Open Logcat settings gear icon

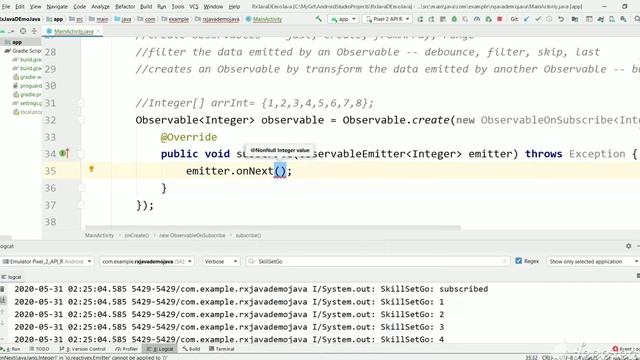629,246
